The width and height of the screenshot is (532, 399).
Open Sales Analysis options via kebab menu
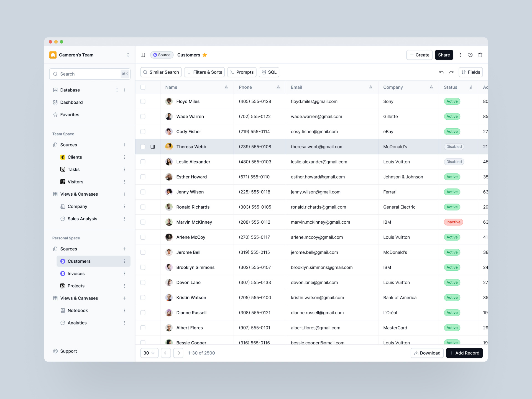[x=124, y=219]
